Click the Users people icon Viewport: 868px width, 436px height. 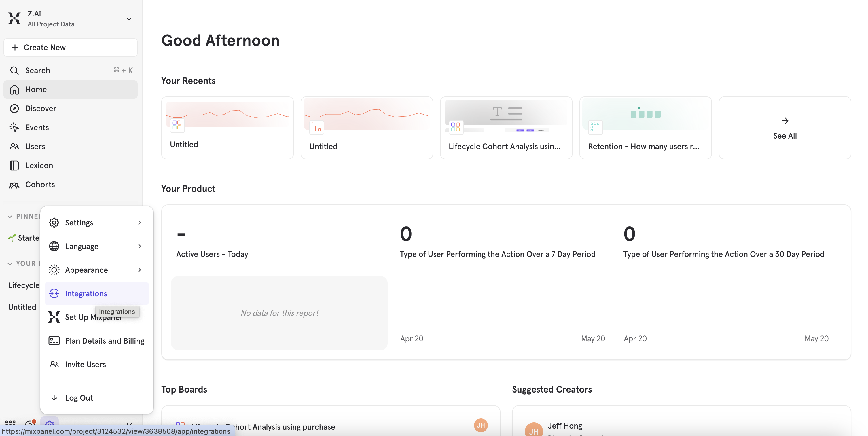point(14,146)
